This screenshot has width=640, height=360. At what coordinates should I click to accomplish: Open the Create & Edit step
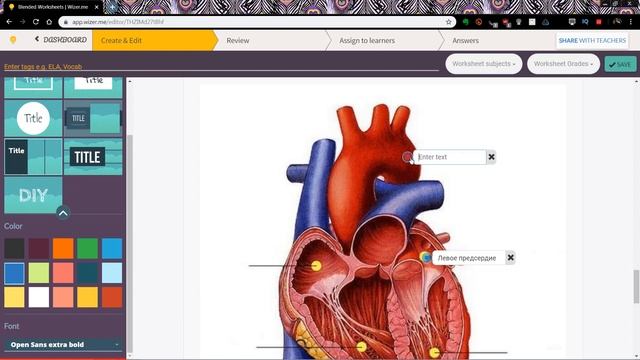153,40
